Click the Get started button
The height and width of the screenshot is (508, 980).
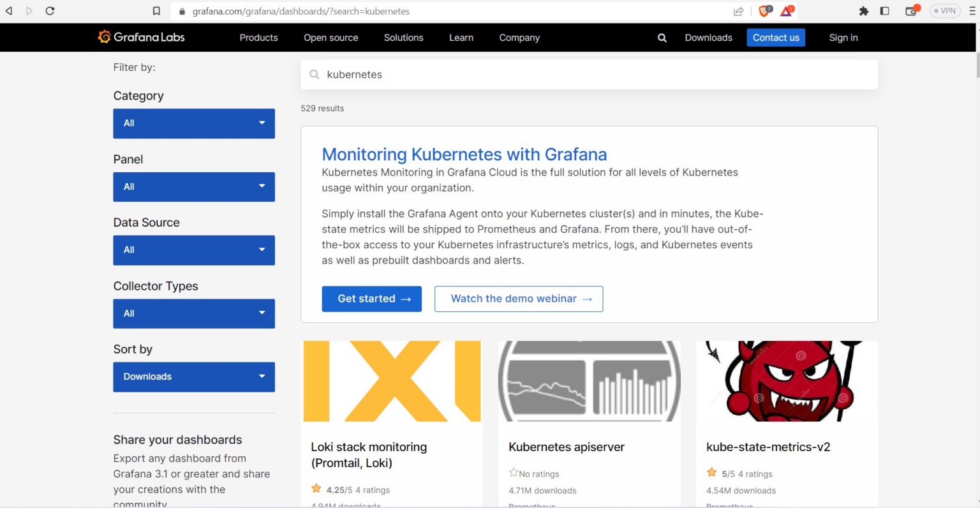point(371,299)
